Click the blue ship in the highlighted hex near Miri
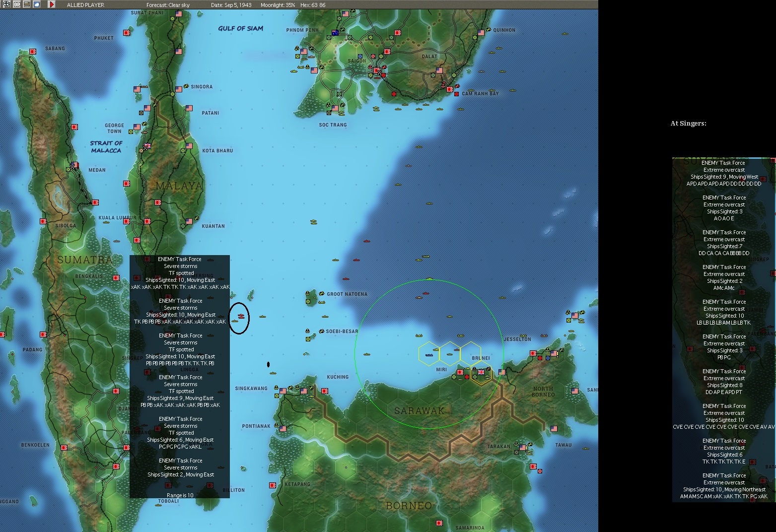This screenshot has width=776, height=532. tap(429, 355)
